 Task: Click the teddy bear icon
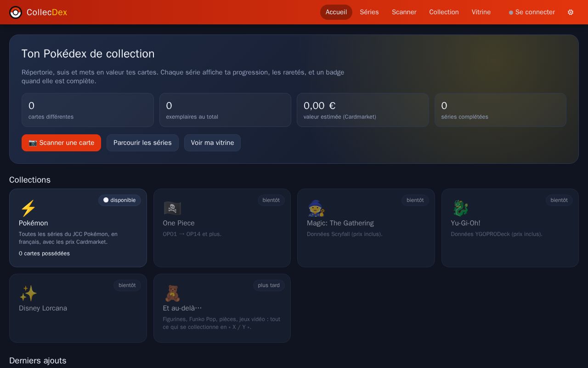pos(172,293)
